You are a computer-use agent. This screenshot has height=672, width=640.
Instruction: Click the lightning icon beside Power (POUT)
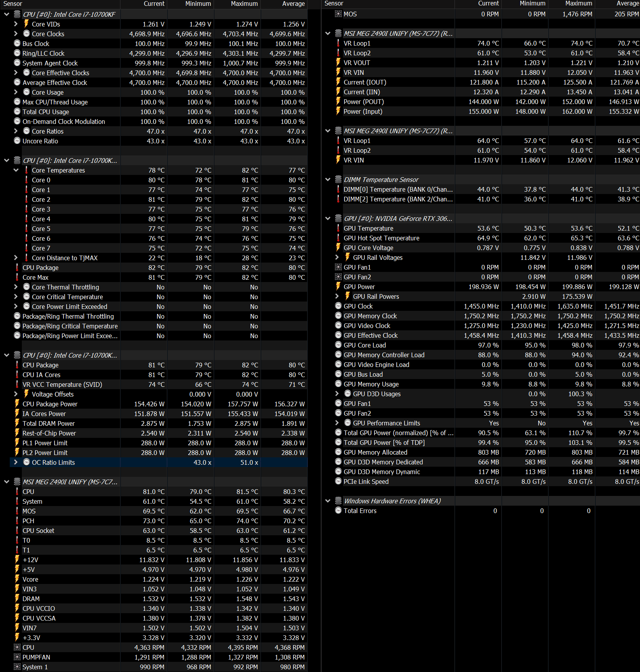(x=338, y=101)
